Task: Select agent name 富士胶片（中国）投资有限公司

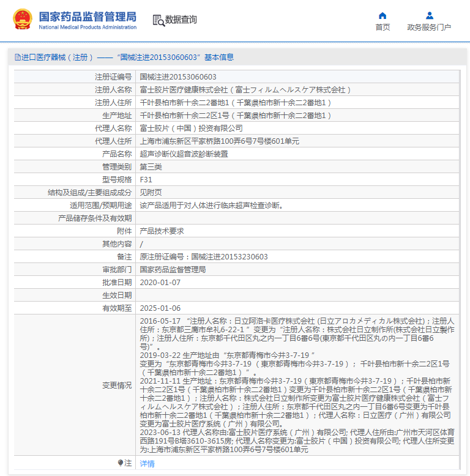Action: 192,128
